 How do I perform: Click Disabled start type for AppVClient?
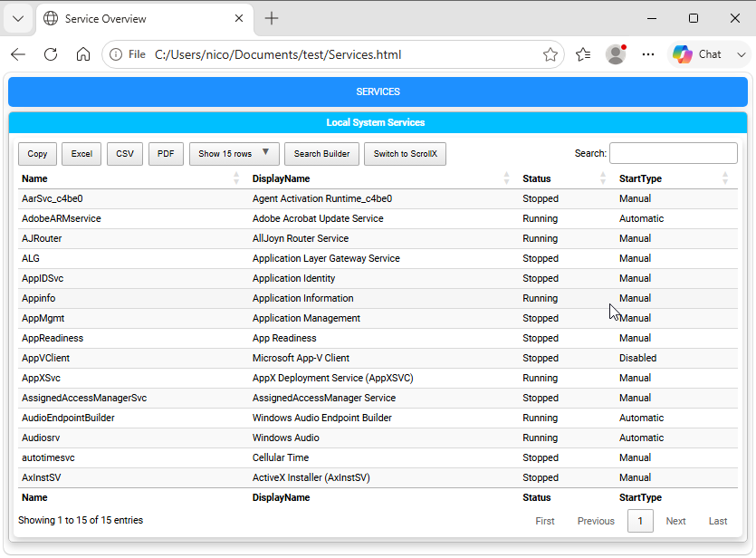[x=638, y=358]
